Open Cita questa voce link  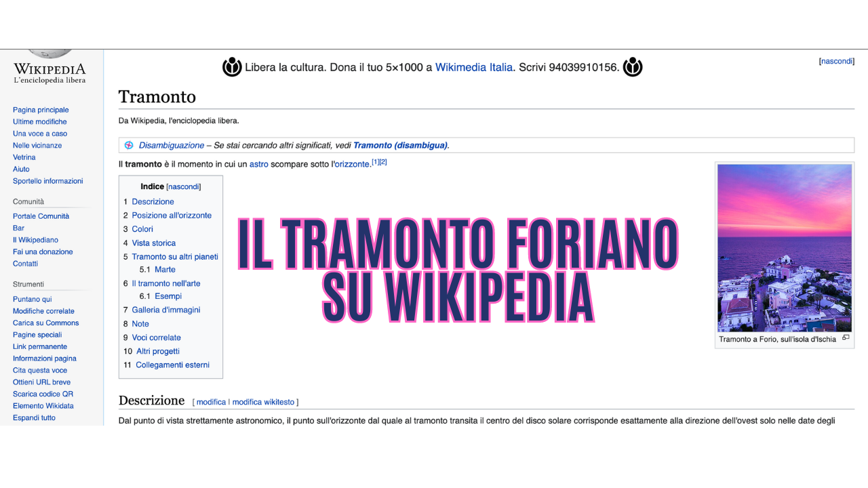[40, 370]
